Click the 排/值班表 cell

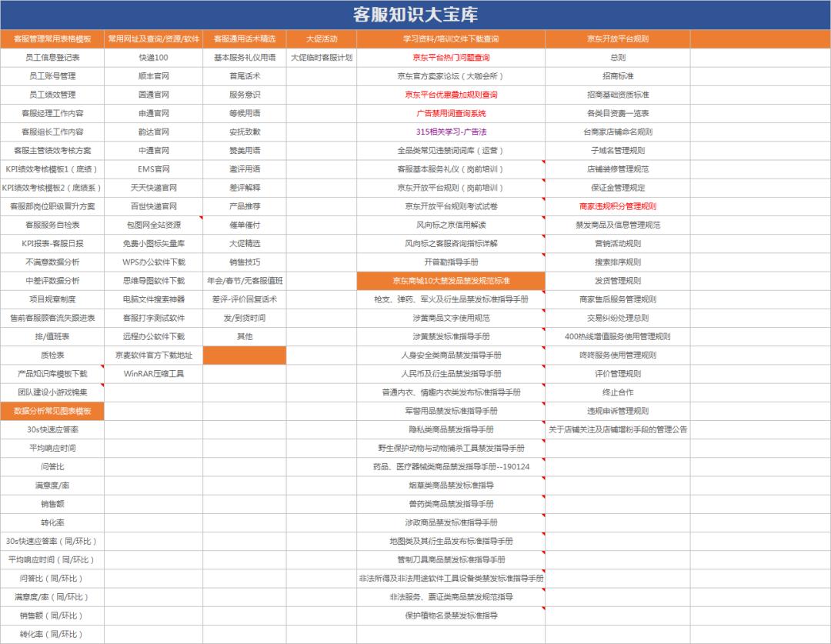pyautogui.click(x=52, y=336)
